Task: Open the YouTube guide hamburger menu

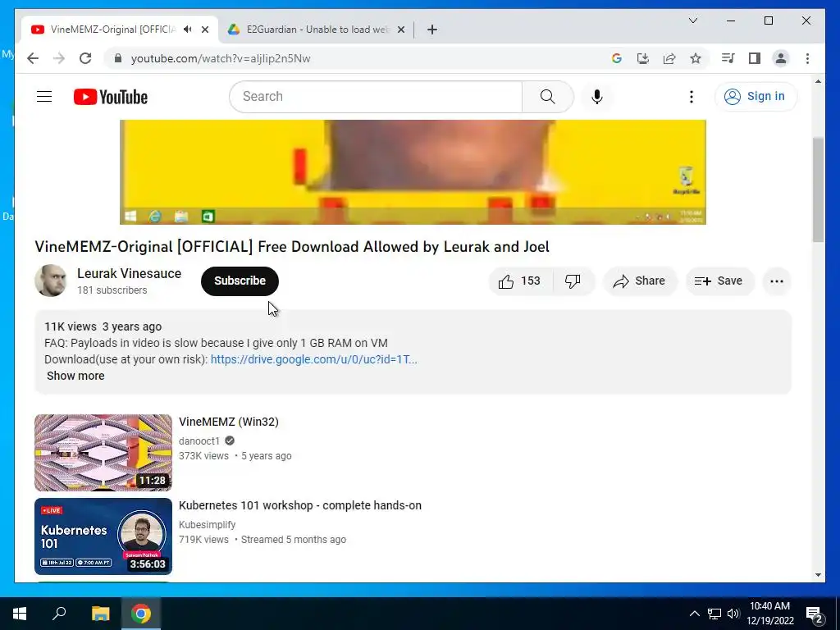Action: [44, 97]
